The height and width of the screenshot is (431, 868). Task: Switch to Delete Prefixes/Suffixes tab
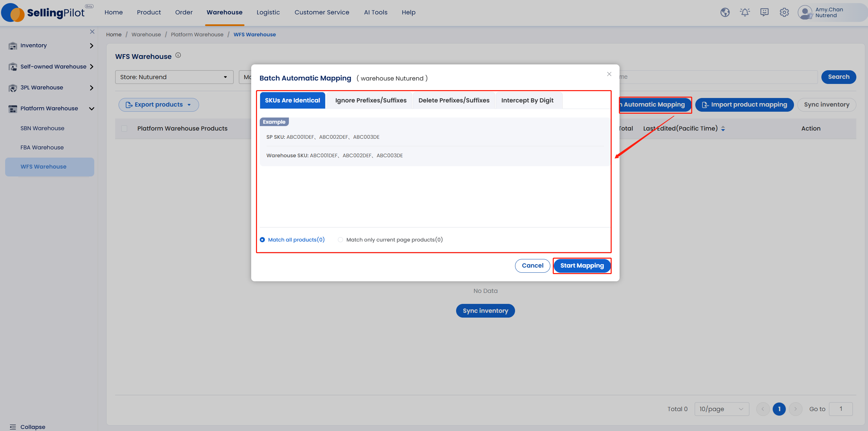click(454, 100)
